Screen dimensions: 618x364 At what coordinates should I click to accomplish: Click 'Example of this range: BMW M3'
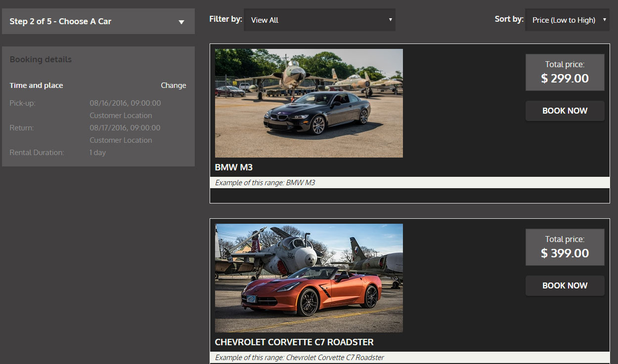pyautogui.click(x=265, y=183)
